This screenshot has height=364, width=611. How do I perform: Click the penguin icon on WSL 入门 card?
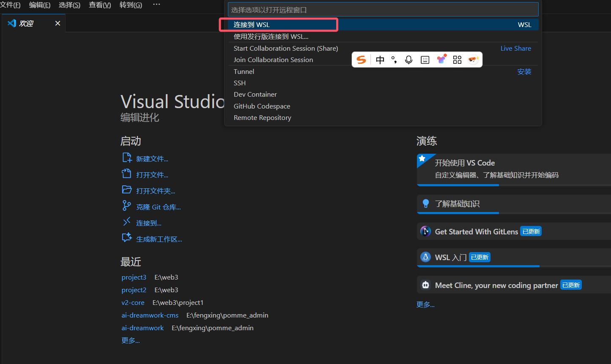click(x=425, y=257)
